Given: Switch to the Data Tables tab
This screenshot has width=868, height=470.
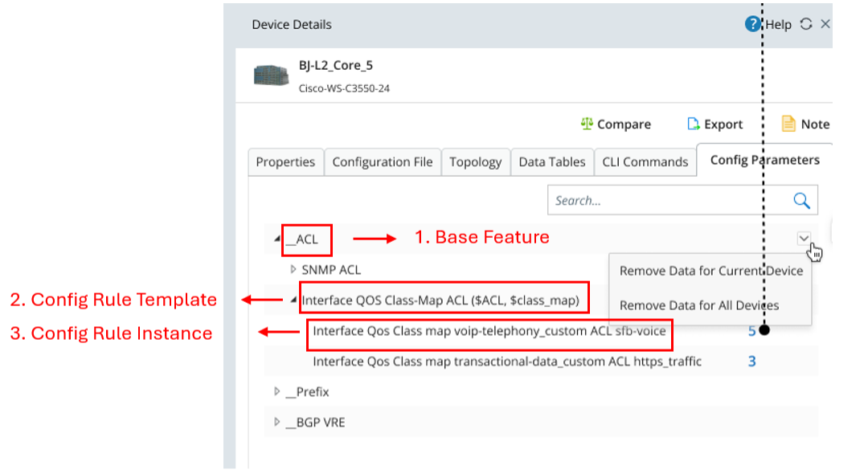Looking at the screenshot, I should click(552, 161).
